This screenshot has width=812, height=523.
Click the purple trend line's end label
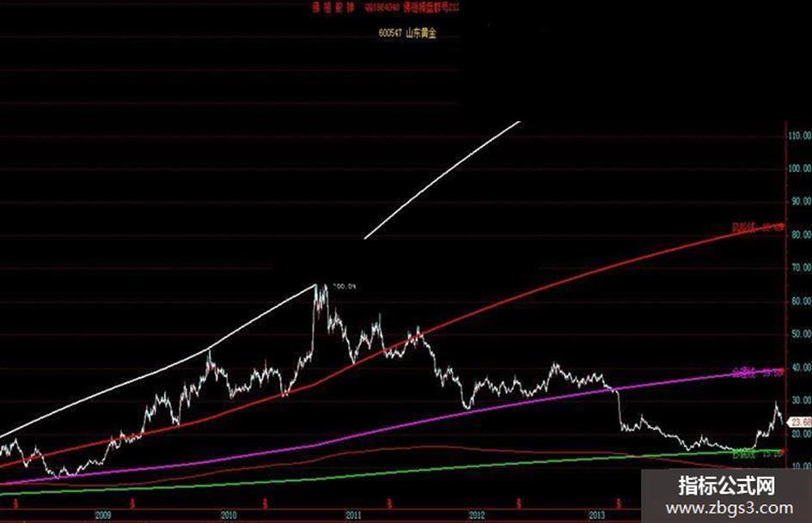point(759,372)
